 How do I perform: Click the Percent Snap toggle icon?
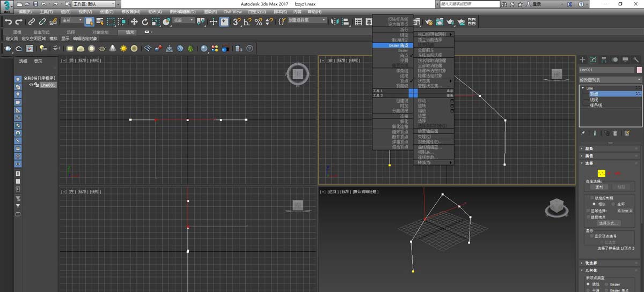coord(258,22)
